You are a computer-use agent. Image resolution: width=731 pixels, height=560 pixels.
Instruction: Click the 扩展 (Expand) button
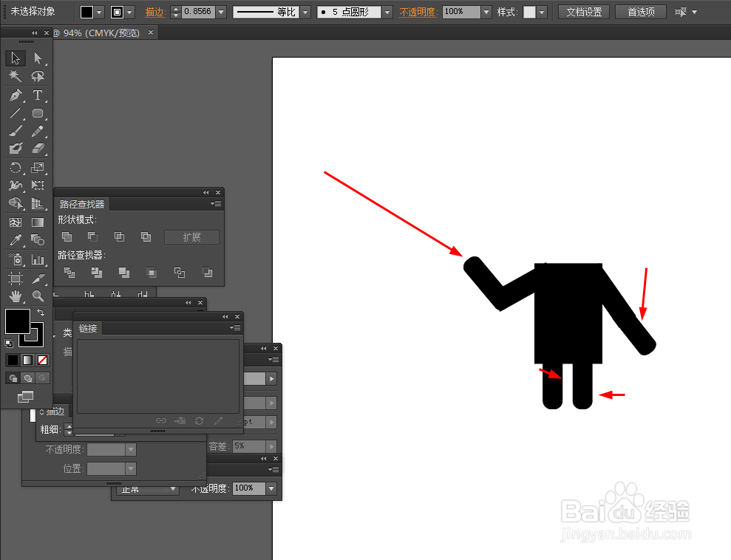pyautogui.click(x=191, y=237)
